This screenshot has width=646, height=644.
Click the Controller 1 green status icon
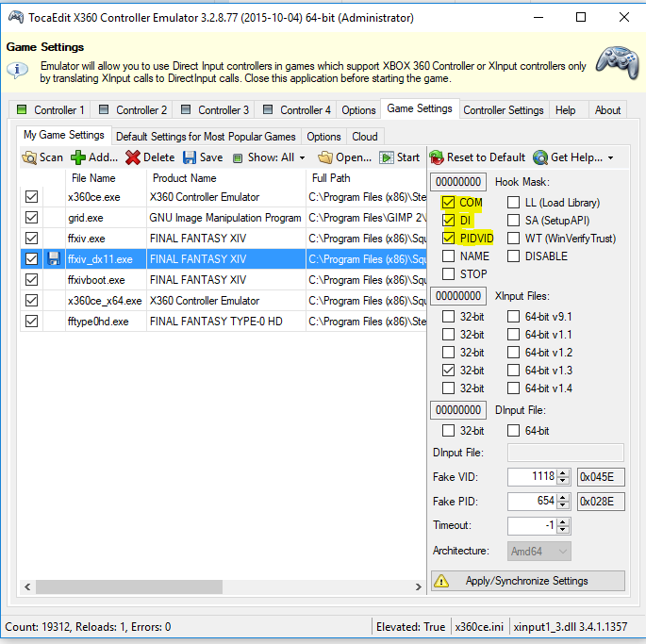tap(22, 109)
